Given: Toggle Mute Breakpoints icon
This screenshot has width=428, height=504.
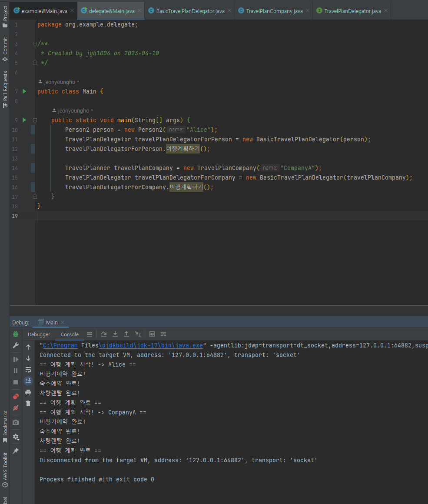Looking at the screenshot, I should [15, 408].
